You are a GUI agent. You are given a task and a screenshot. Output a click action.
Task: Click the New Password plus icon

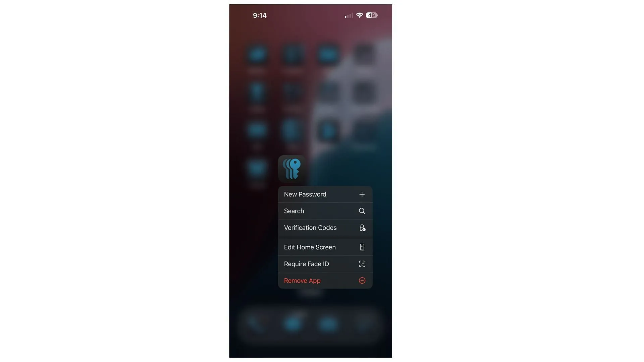[362, 194]
